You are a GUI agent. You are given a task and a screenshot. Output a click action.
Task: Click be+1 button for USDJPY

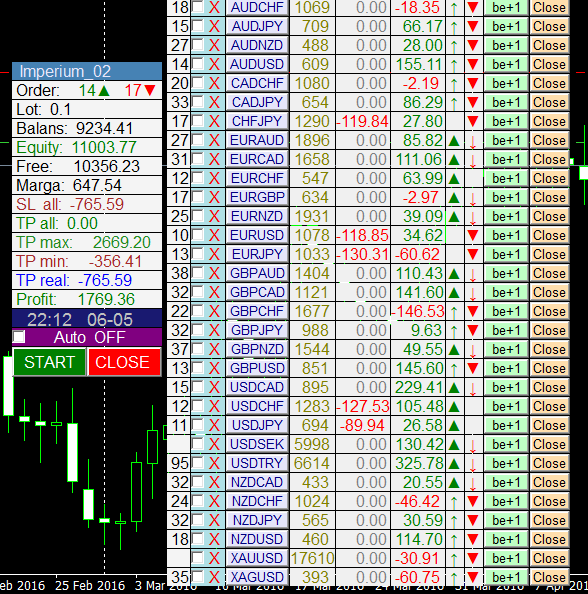[x=506, y=425]
